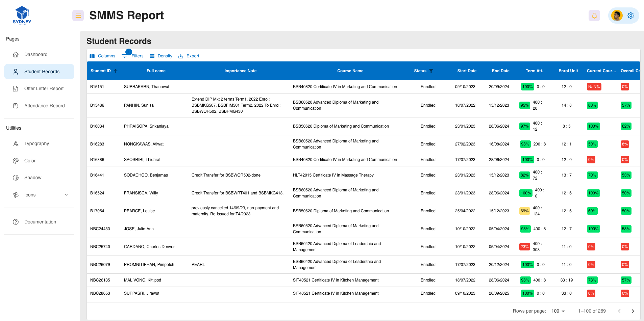Click the settings gear icon

point(630,16)
